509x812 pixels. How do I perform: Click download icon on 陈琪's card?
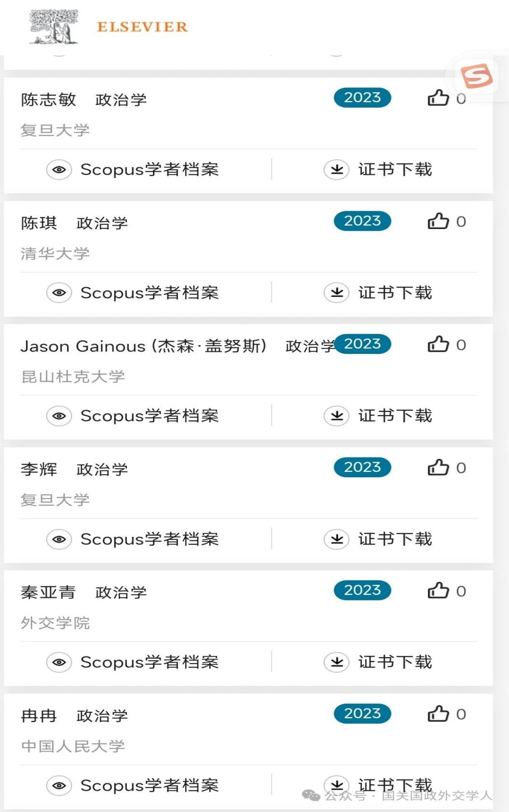(x=336, y=293)
